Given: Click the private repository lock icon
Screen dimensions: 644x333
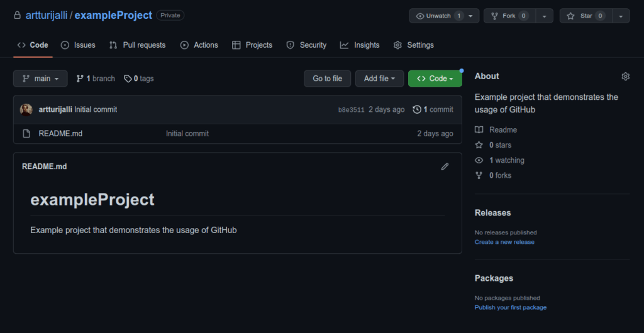Looking at the screenshot, I should point(17,16).
